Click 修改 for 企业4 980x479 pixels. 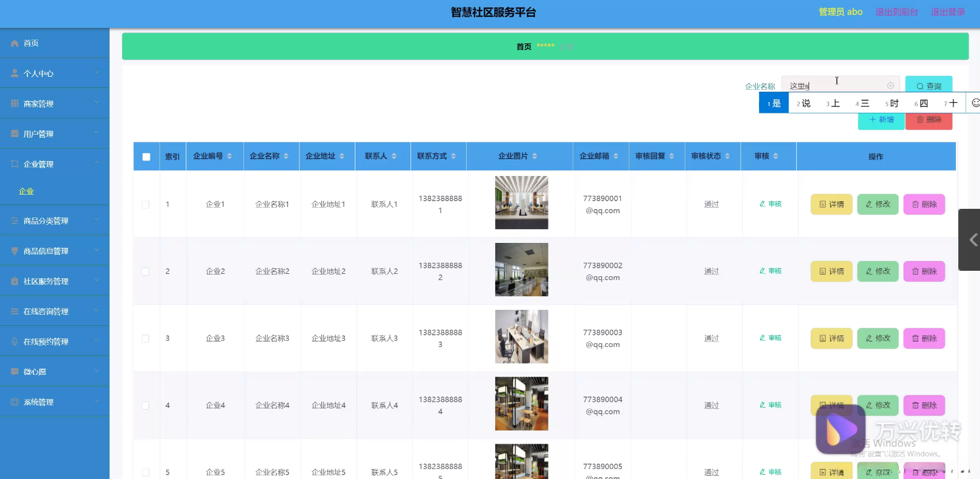[x=878, y=405]
